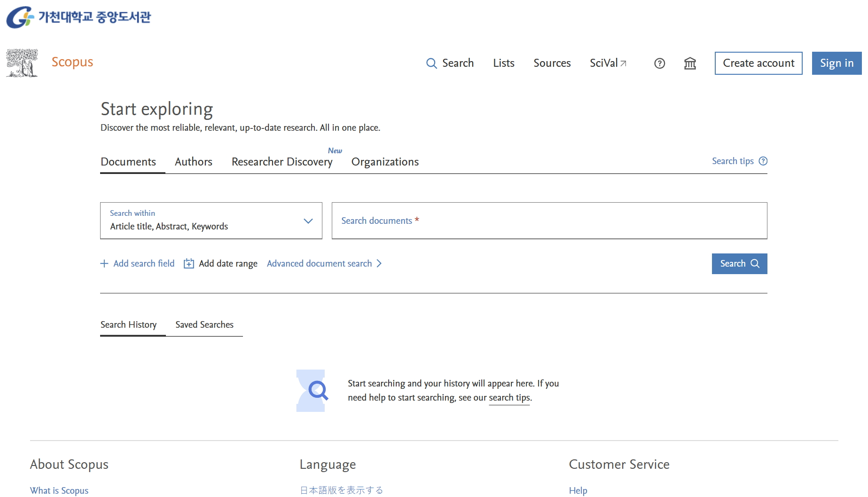Open the Help link under Customer Service
The height and width of the screenshot is (497, 868).
578,490
